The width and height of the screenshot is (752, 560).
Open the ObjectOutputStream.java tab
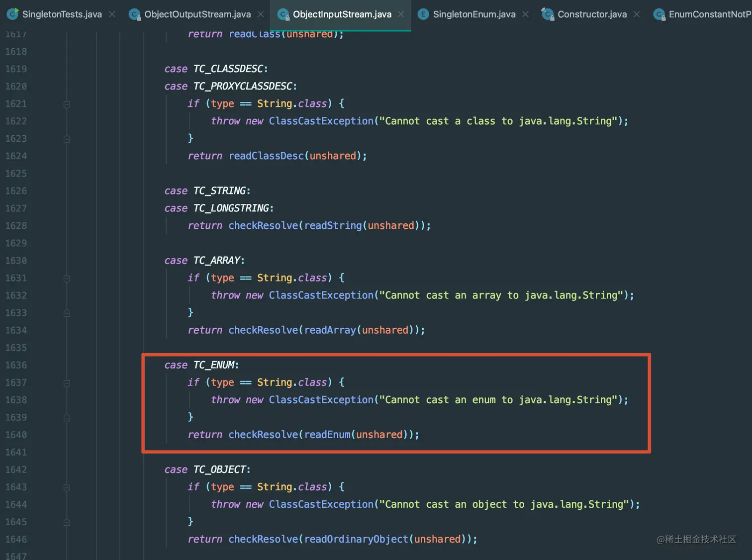point(197,14)
